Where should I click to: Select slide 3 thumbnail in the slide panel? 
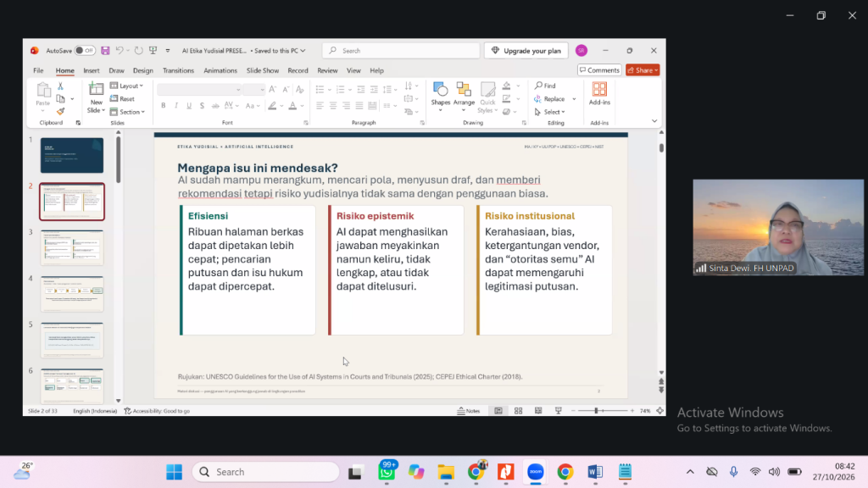(72, 248)
